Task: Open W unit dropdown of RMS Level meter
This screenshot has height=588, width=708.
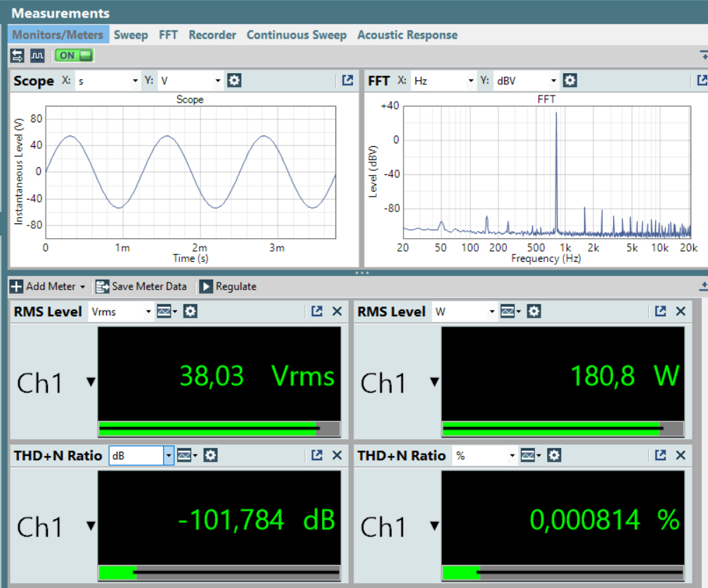Action: tap(465, 311)
